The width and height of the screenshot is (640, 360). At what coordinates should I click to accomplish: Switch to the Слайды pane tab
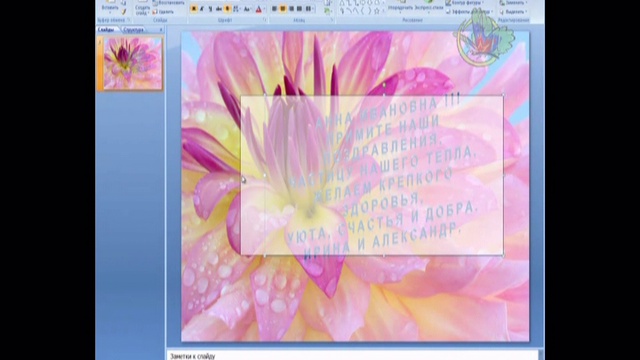point(106,30)
